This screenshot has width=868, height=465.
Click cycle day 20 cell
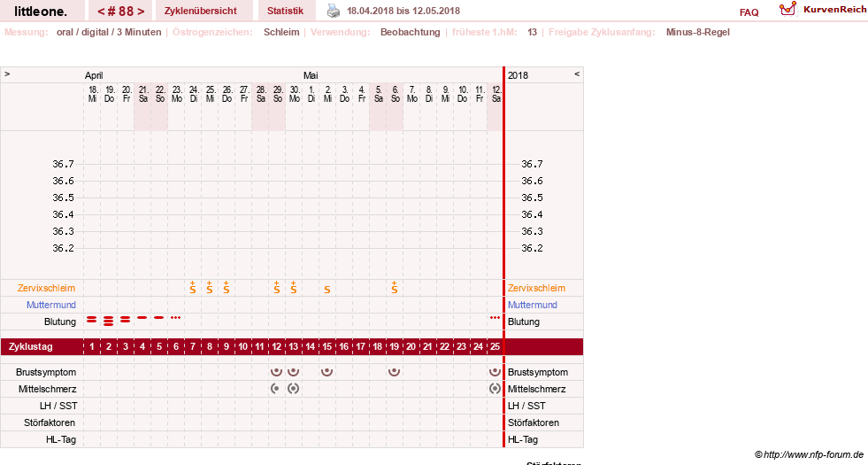pyautogui.click(x=411, y=346)
